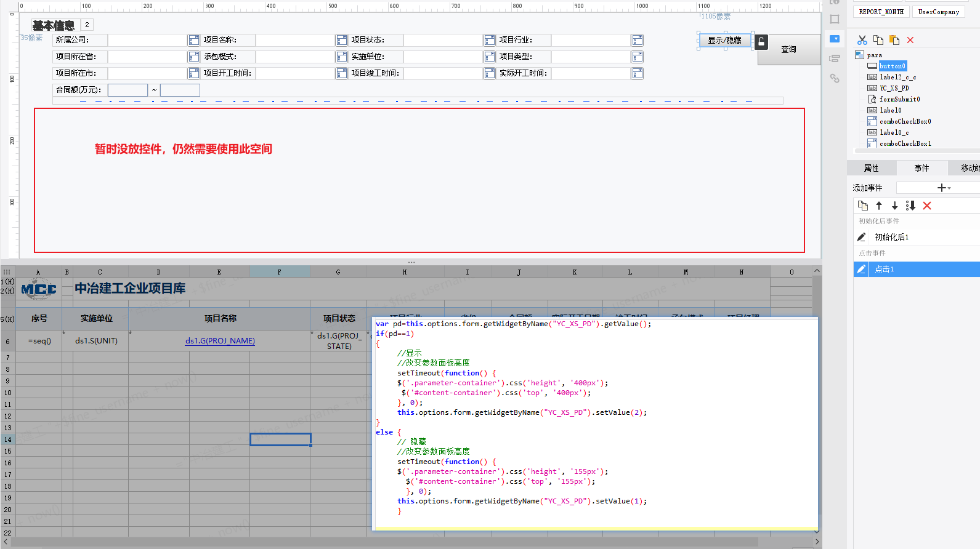The height and width of the screenshot is (549, 980).
Task: Select the para node in widget tree
Action: [874, 55]
